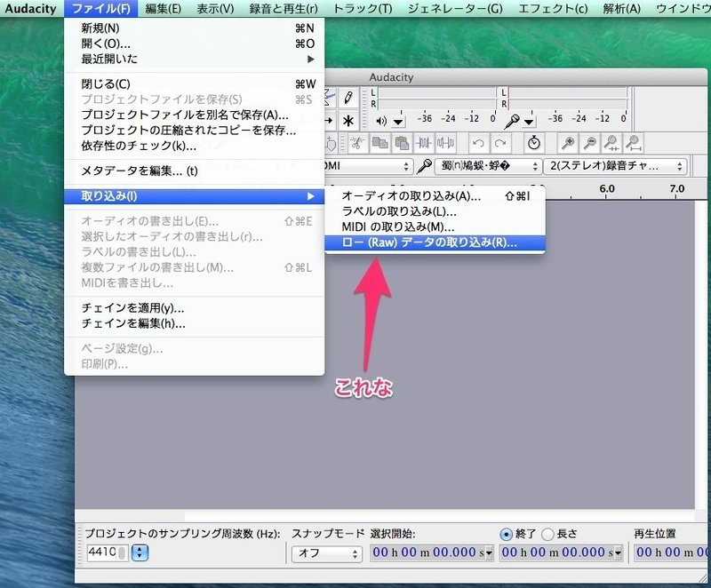Open 解析(A) menu
Viewport: 711px width, 588px height.
[621, 9]
